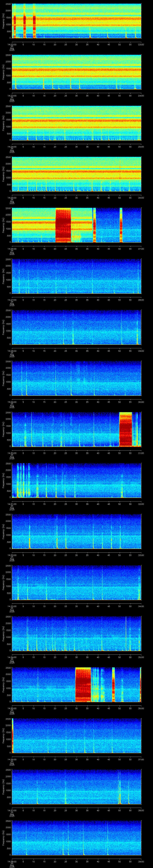Image resolution: width=153 pixels, height=868 pixels.
Task: Click the spectrogram plot for minute 14:33:00
Action: [77, 583]
